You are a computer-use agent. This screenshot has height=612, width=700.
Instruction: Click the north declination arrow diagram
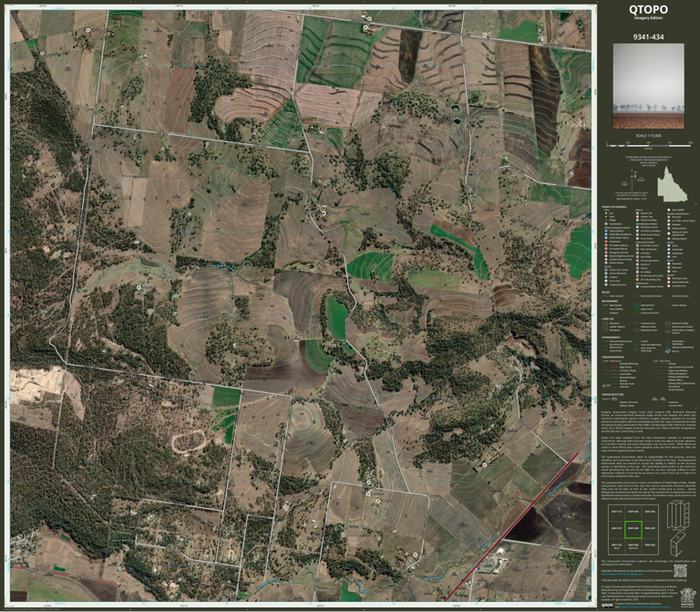point(633,182)
